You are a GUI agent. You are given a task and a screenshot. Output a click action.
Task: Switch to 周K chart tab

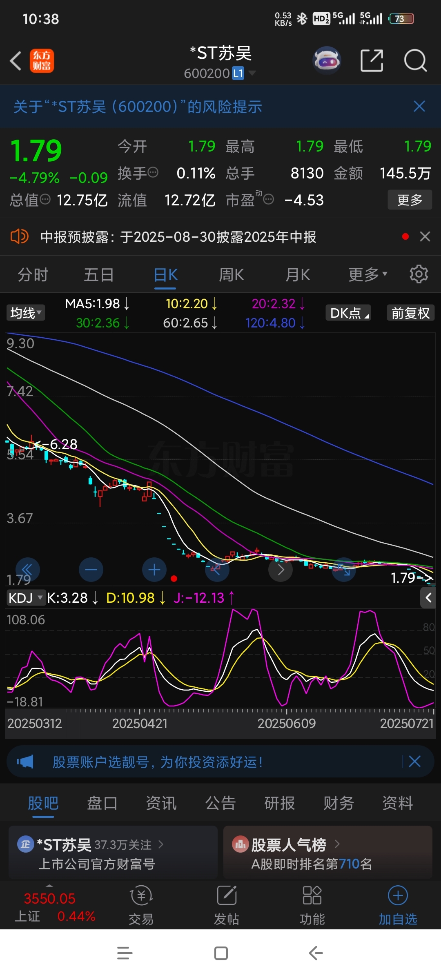tap(232, 275)
